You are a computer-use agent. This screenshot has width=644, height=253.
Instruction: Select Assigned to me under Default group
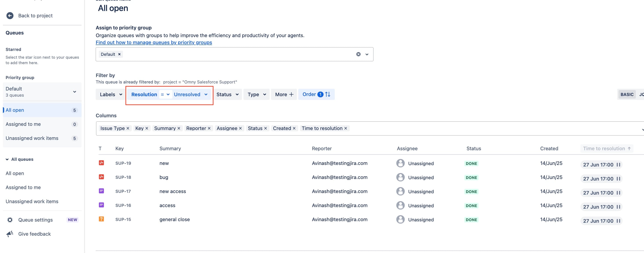[42, 124]
